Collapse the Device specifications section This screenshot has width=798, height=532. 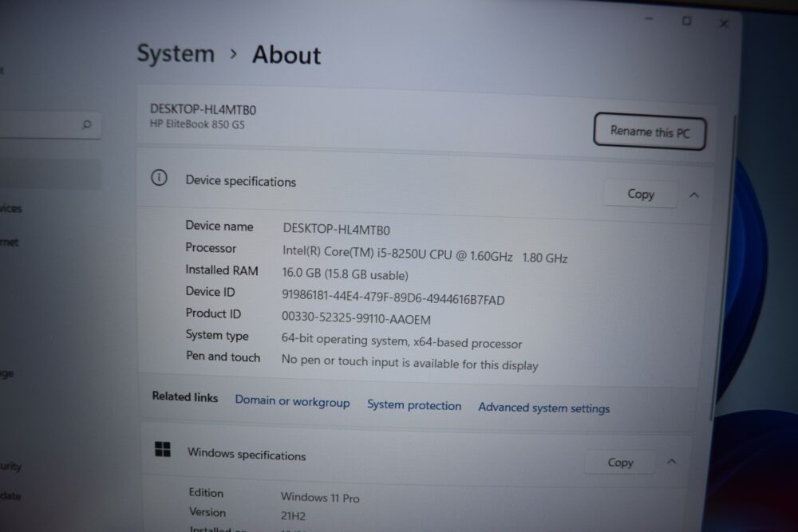[693, 195]
